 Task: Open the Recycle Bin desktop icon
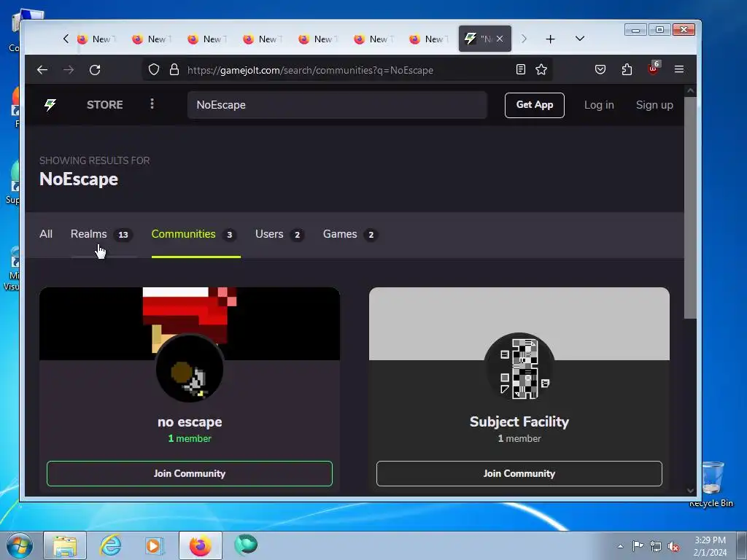711,483
